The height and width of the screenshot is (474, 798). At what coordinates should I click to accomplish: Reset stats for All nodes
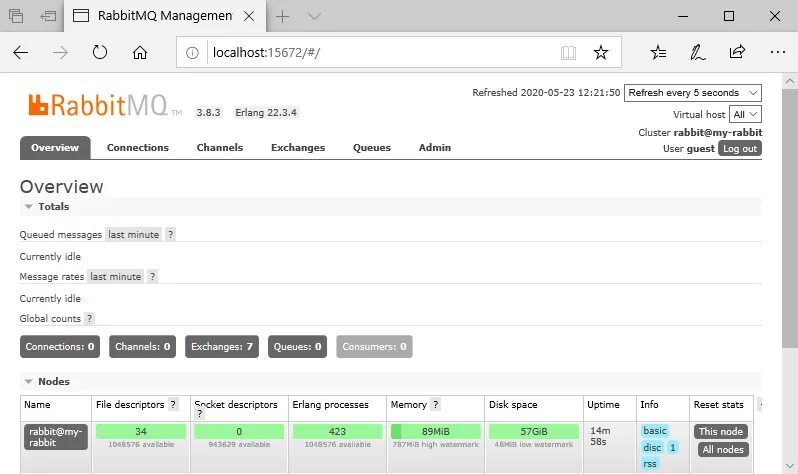point(723,450)
